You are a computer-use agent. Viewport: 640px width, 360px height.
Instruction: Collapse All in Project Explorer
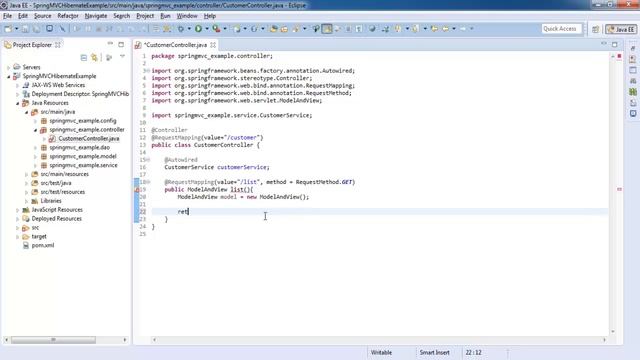pyautogui.click(x=84, y=58)
